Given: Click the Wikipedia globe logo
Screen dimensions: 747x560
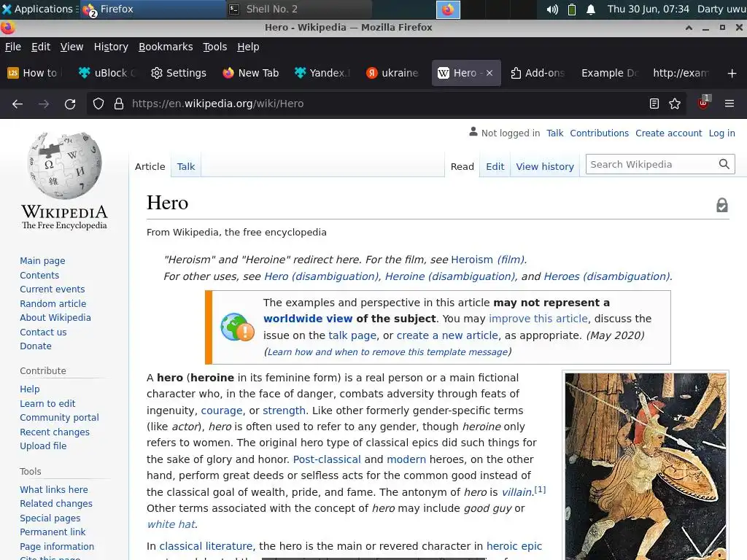Looking at the screenshot, I should 65,166.
